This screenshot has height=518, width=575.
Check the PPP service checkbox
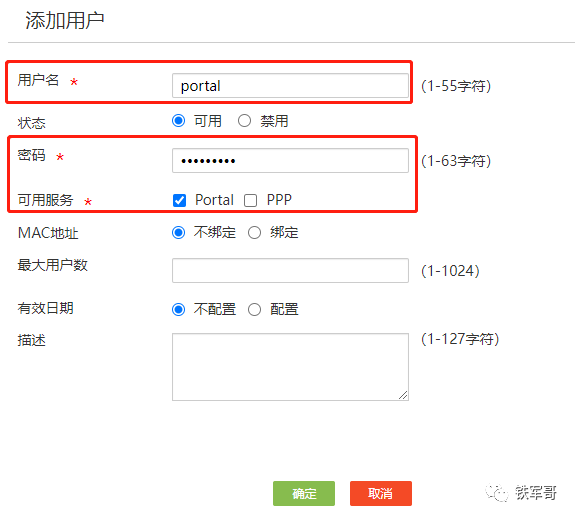point(250,201)
